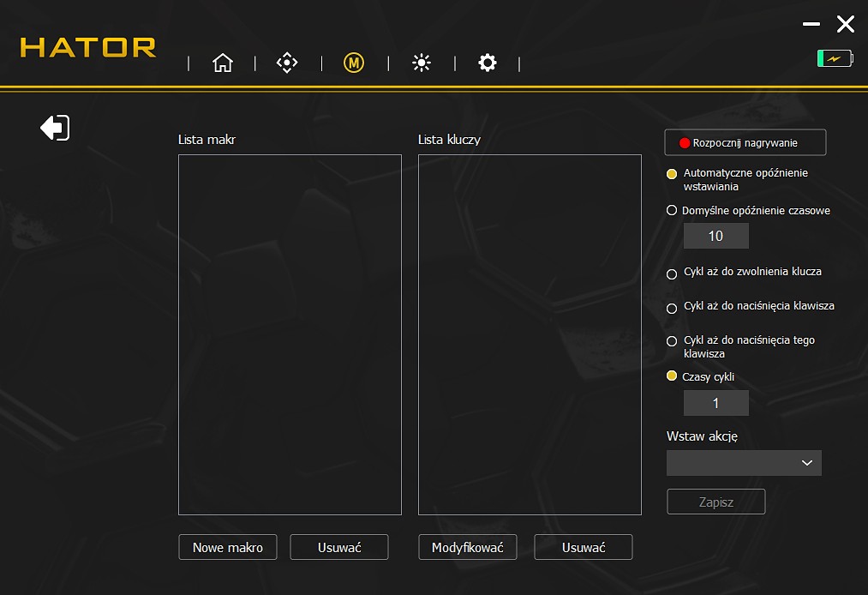Click the HATOR logo
The image size is (868, 595).
[87, 48]
